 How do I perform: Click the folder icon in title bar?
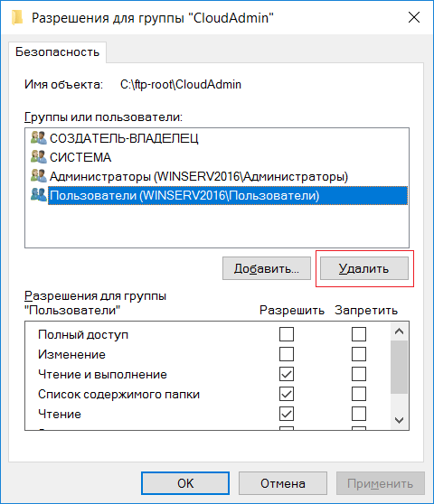(x=17, y=18)
